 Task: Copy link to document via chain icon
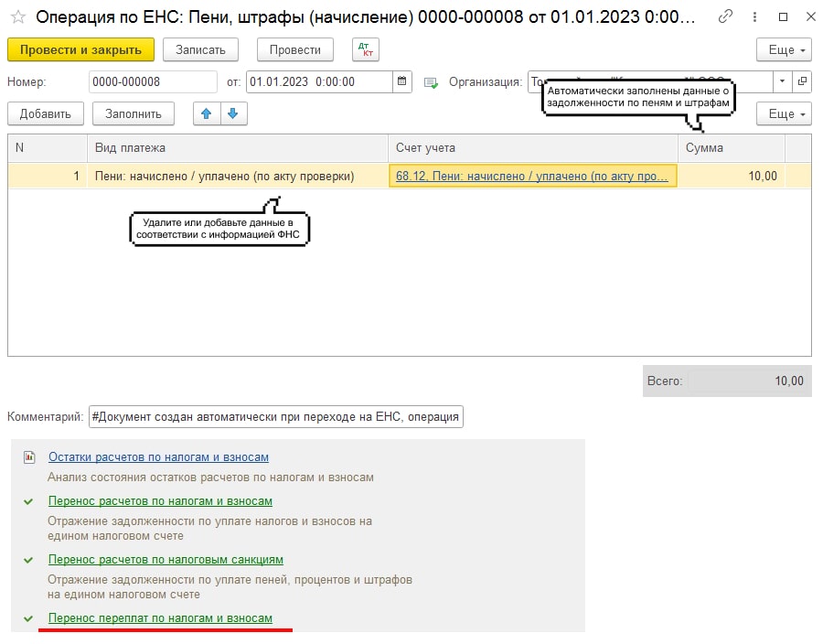726,16
